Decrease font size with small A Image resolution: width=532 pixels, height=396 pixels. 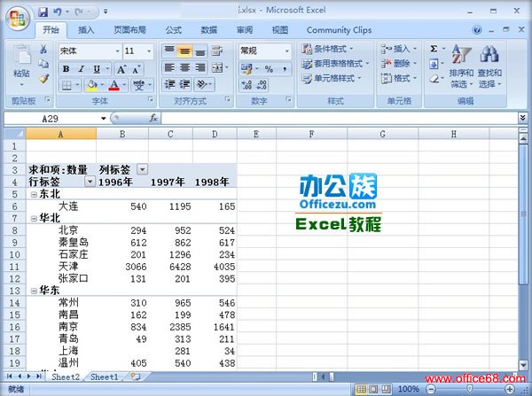click(x=137, y=69)
